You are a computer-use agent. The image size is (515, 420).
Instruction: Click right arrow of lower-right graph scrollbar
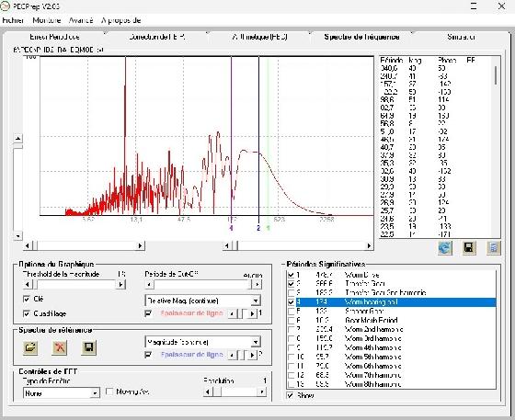click(369, 245)
